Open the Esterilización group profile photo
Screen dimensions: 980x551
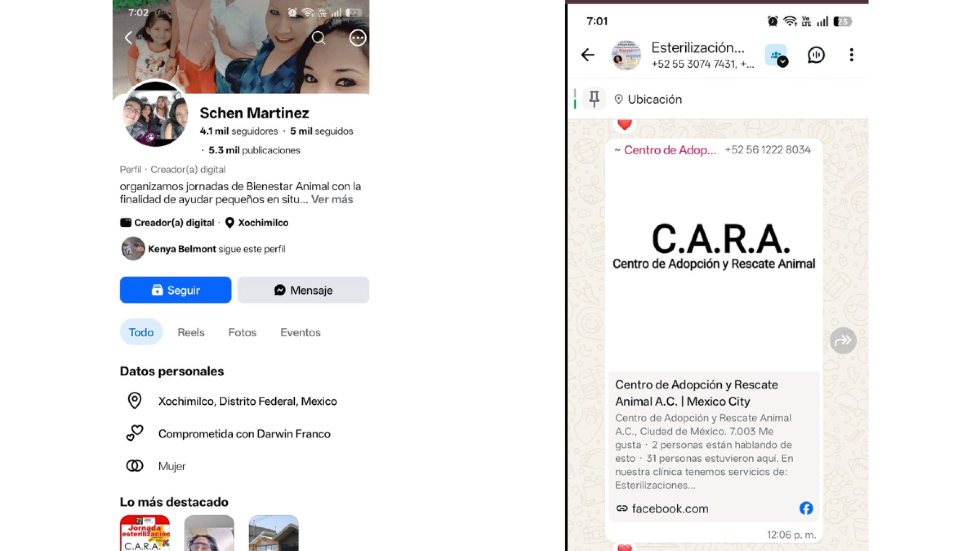[626, 55]
